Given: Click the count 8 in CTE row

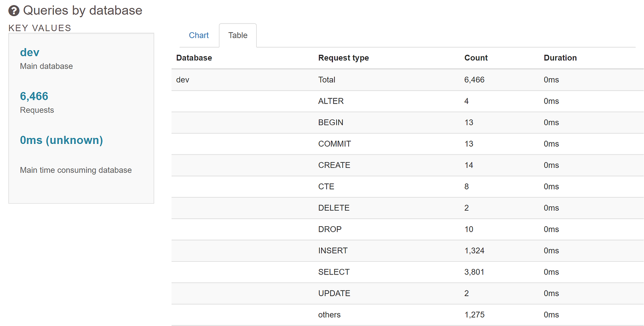Looking at the screenshot, I should [466, 187].
